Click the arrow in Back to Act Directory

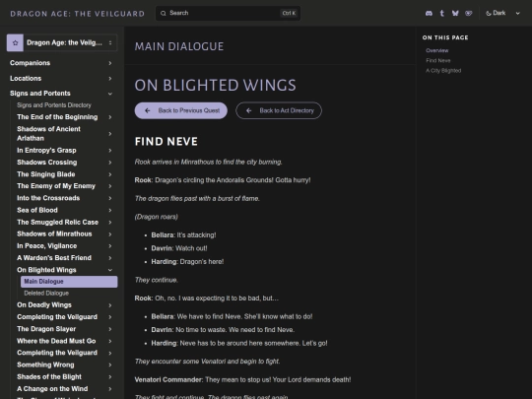click(248, 110)
